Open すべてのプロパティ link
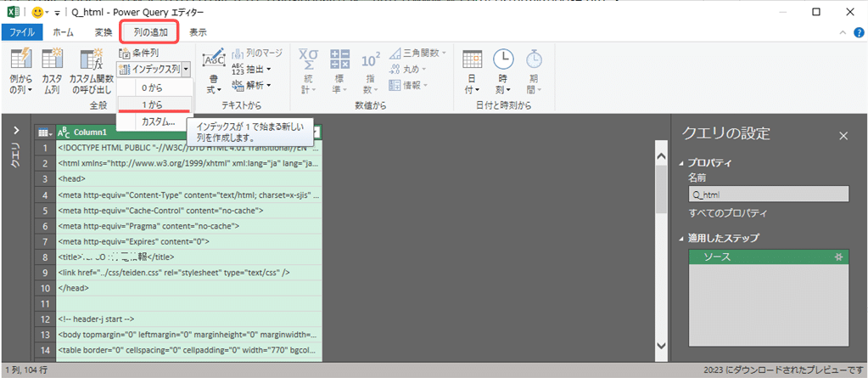The image size is (868, 378). point(728,213)
